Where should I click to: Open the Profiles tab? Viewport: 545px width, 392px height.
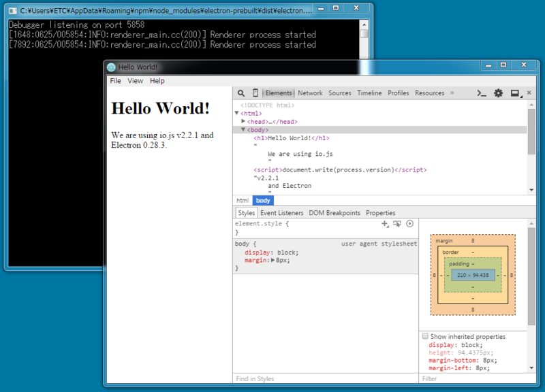(x=399, y=93)
